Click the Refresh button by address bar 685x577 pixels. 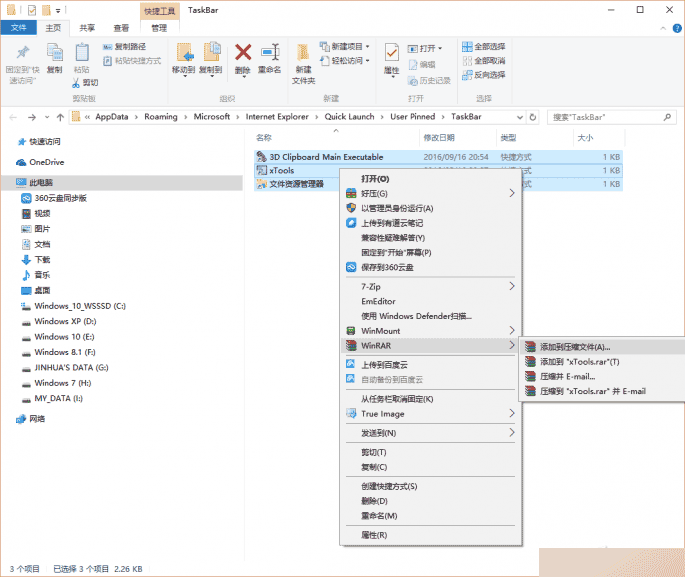point(533,117)
